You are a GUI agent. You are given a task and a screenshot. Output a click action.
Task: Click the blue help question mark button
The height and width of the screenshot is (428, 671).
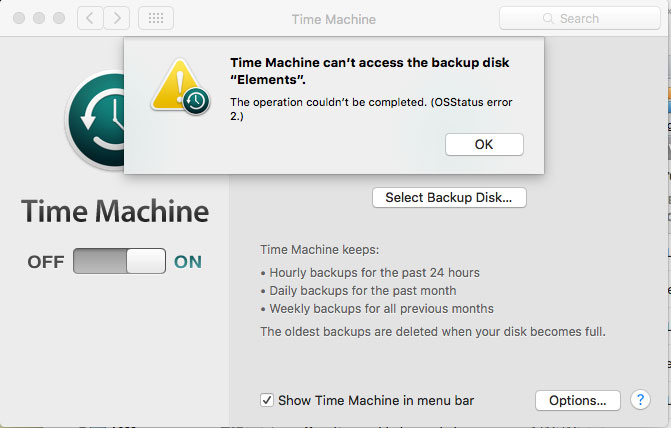pos(640,400)
